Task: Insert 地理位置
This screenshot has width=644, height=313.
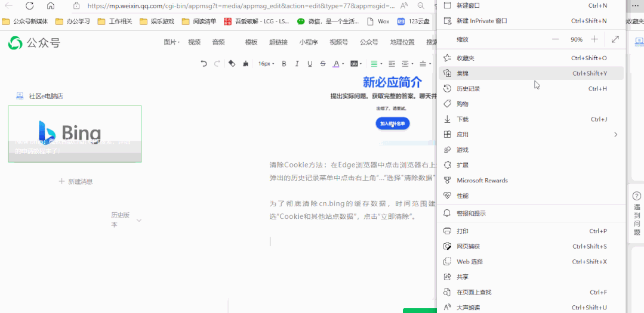Action: point(402,42)
